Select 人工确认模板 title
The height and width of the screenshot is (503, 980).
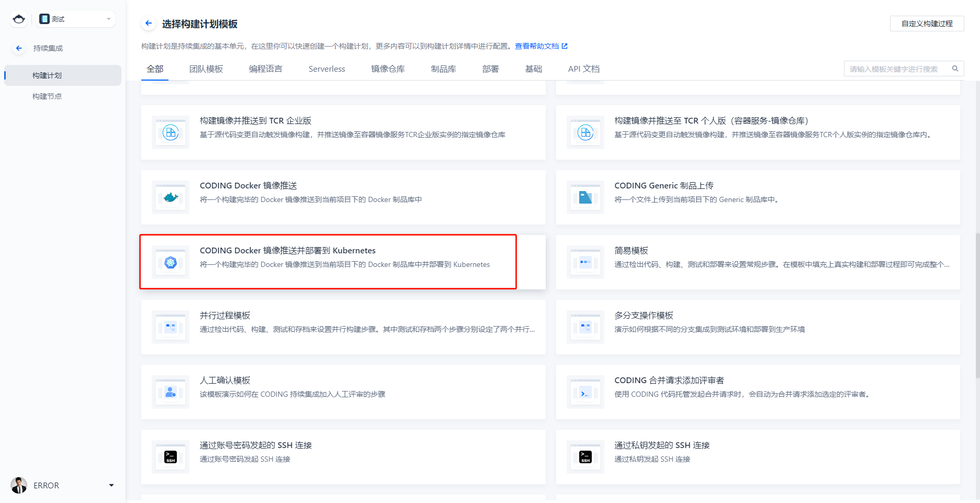click(225, 381)
